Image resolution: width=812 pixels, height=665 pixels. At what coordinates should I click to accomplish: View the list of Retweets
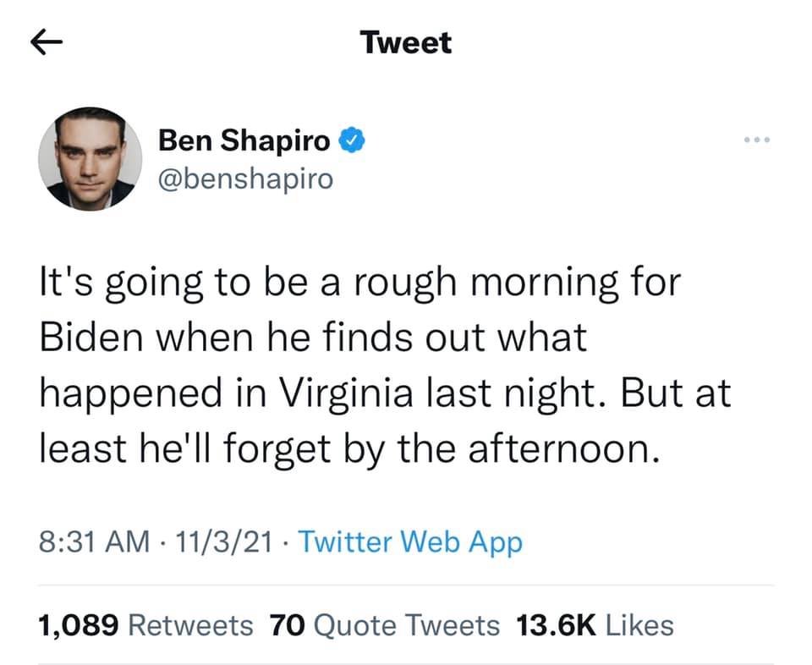194,625
